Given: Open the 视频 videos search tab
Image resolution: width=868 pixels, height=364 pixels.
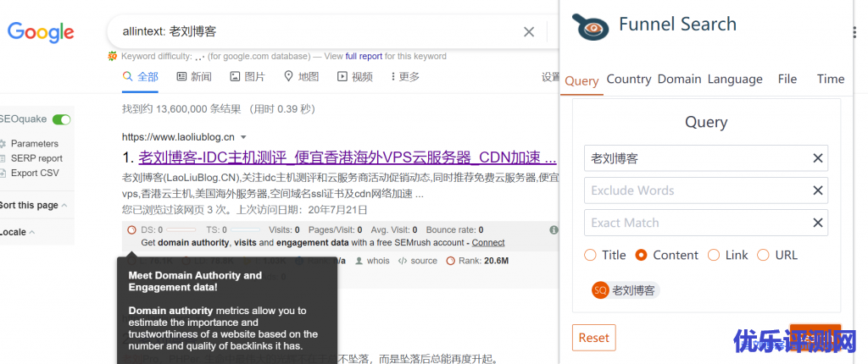Looking at the screenshot, I should coord(355,77).
